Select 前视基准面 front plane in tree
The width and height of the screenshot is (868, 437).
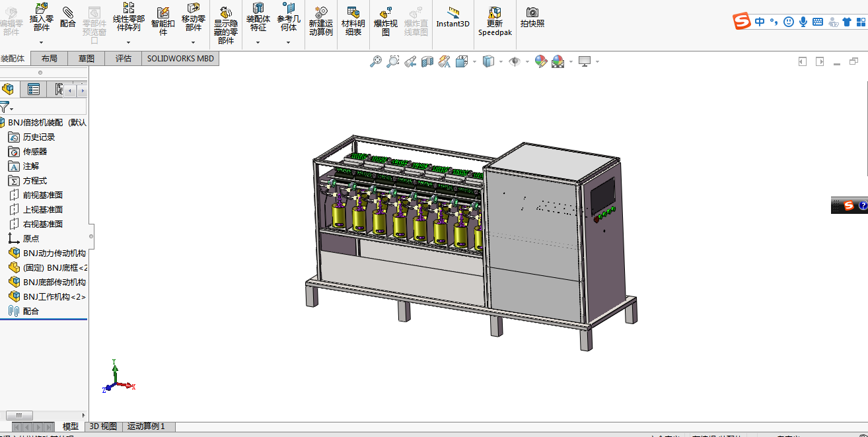tap(42, 195)
